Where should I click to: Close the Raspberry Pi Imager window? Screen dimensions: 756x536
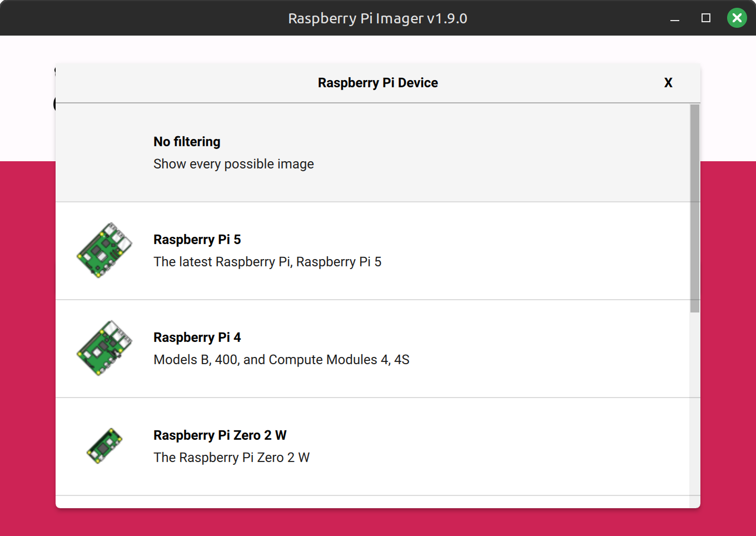click(737, 18)
